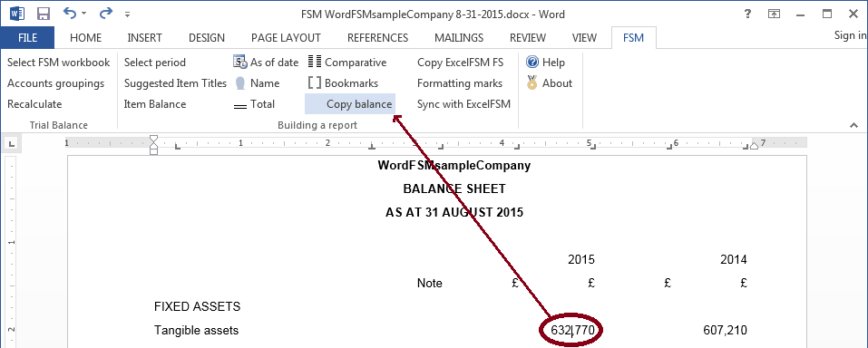Viewport: 868px width, 348px height.
Task: Click FIXED ASSETS heading
Action: pyautogui.click(x=198, y=306)
